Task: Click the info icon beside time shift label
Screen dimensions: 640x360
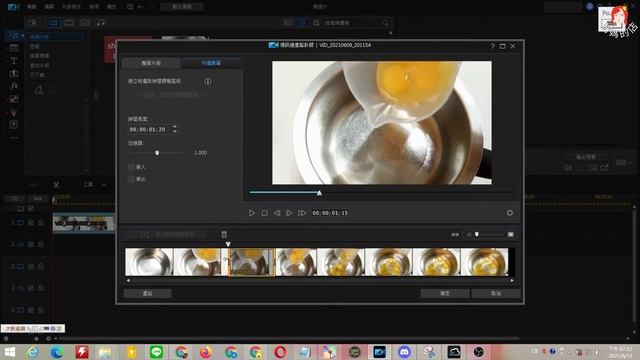Action: click(208, 81)
